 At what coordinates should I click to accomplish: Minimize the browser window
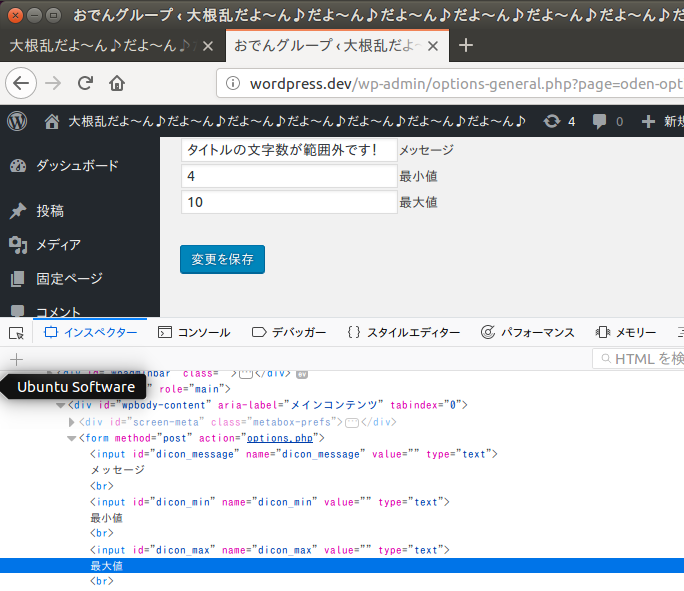tap(34, 16)
